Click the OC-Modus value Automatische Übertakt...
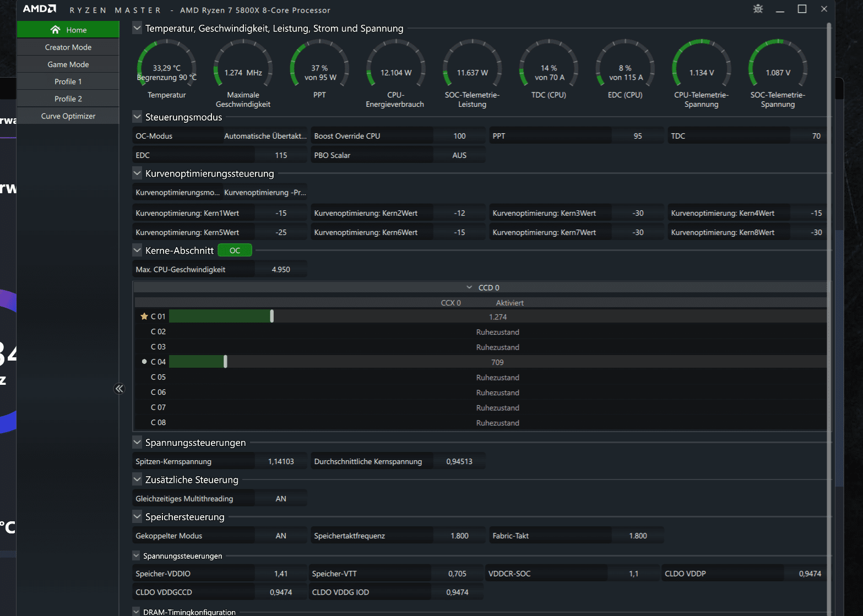863x616 pixels. [265, 136]
